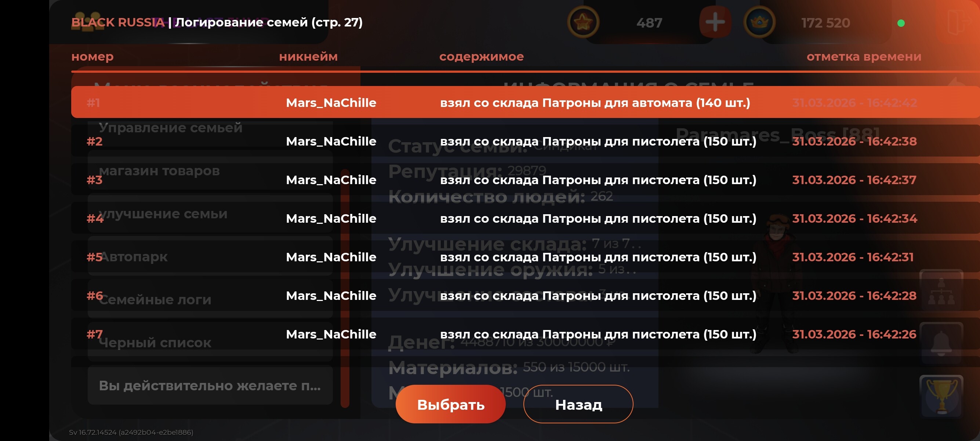Select log row #4 at 16:42:34
This screenshot has height=441, width=980.
click(x=525, y=218)
